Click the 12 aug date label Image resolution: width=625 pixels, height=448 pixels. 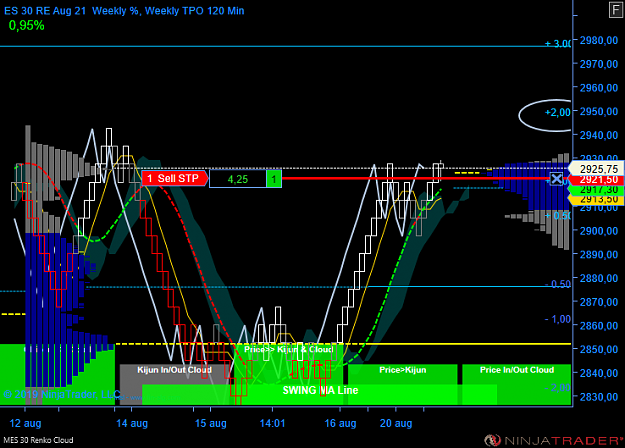pyautogui.click(x=25, y=423)
